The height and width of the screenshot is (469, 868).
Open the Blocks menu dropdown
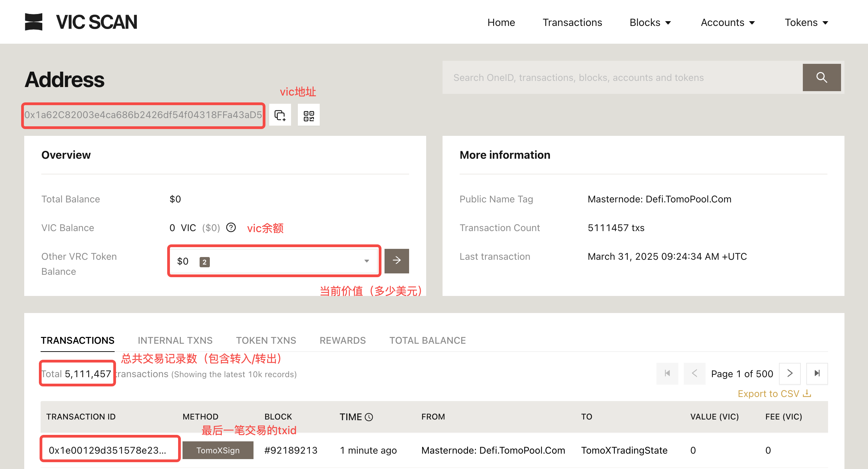click(x=650, y=23)
